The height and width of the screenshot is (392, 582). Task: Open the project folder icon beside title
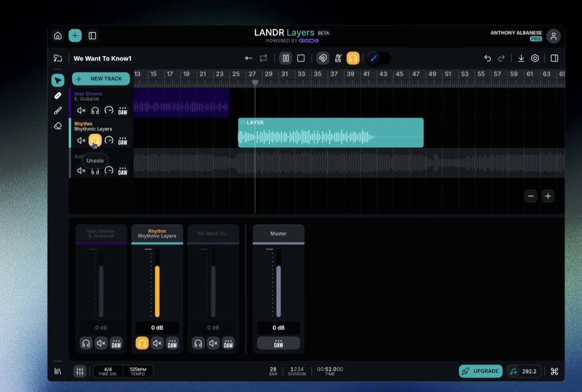(x=58, y=58)
